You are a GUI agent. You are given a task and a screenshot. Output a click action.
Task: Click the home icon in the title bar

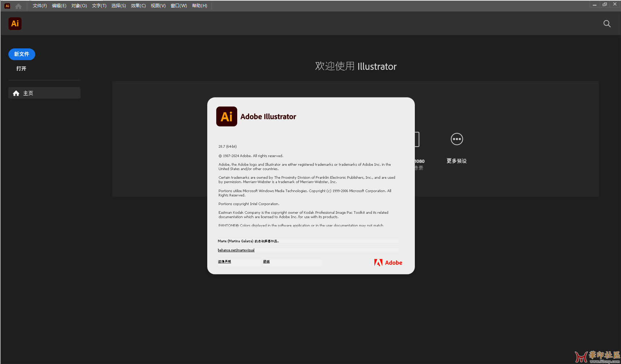[x=18, y=6]
